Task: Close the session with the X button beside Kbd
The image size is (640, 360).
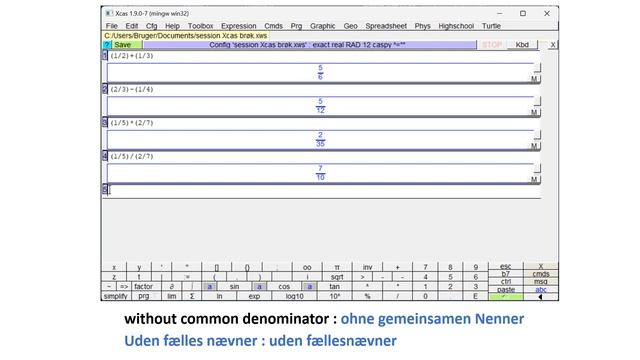Action: (x=553, y=45)
